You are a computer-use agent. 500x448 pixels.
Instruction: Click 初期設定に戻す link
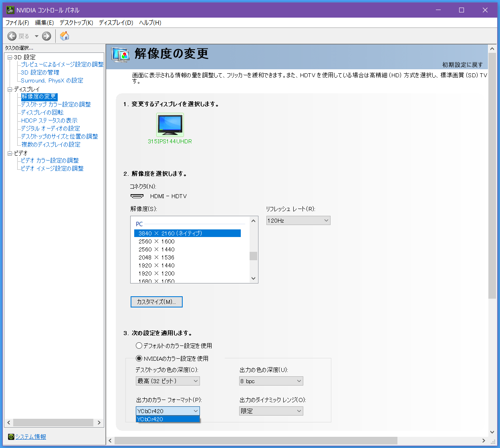pyautogui.click(x=462, y=65)
